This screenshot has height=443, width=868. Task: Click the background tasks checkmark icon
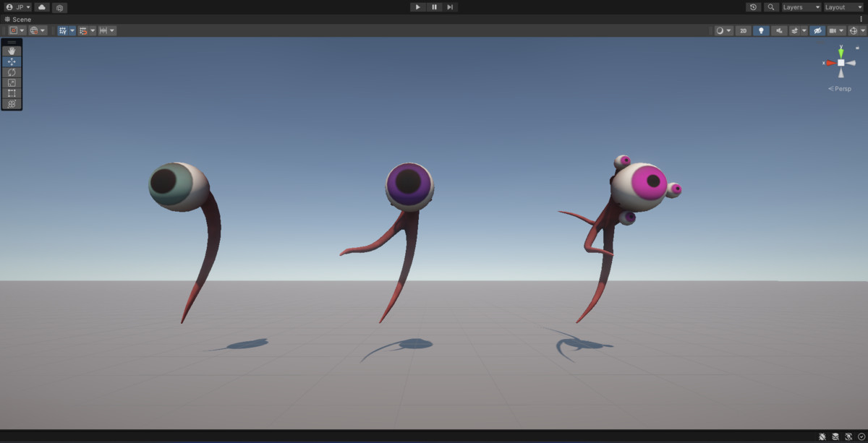[861, 436]
